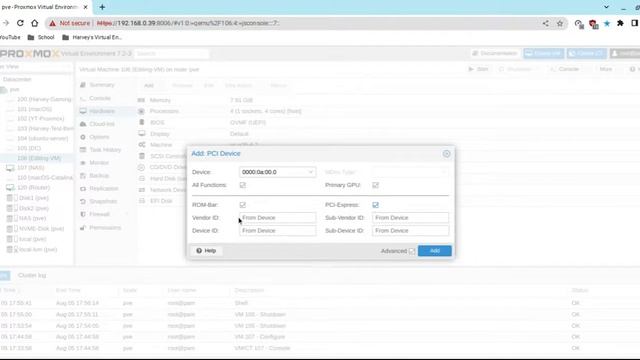Click the Not secure warning icon
The image size is (640, 360).
pyautogui.click(x=52, y=23)
